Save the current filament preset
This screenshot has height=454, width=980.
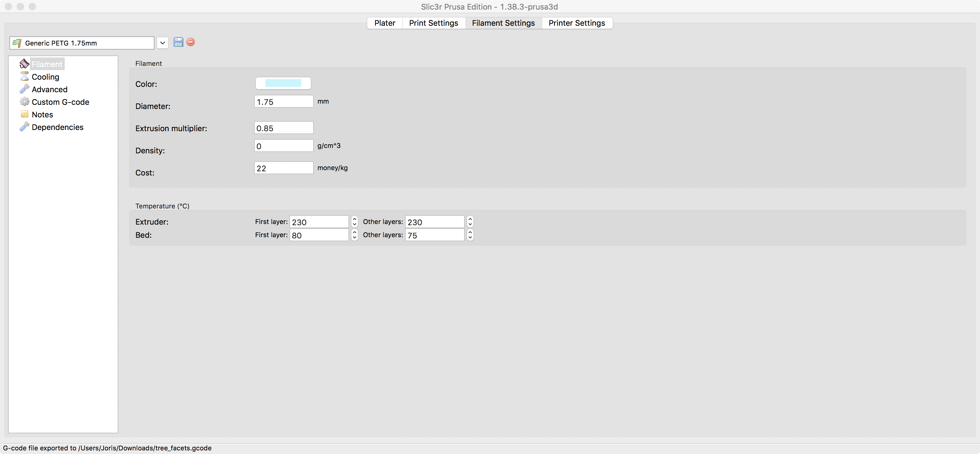[178, 42]
